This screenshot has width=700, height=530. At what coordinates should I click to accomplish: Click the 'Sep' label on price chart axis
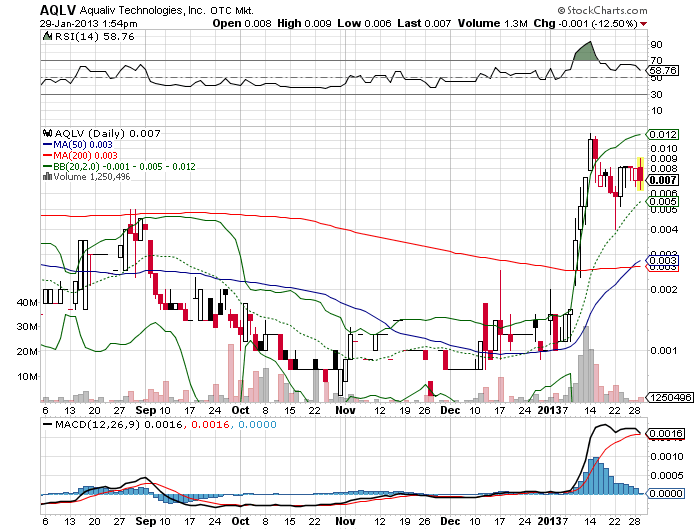146,410
